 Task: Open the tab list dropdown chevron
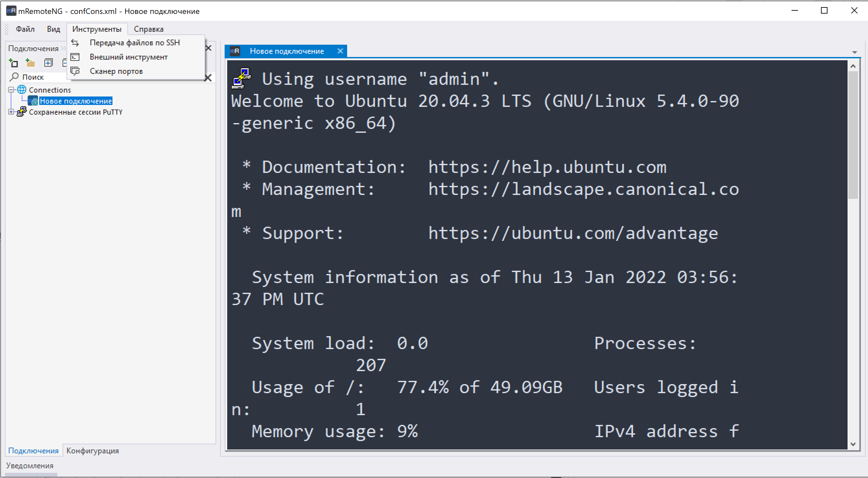(x=855, y=52)
